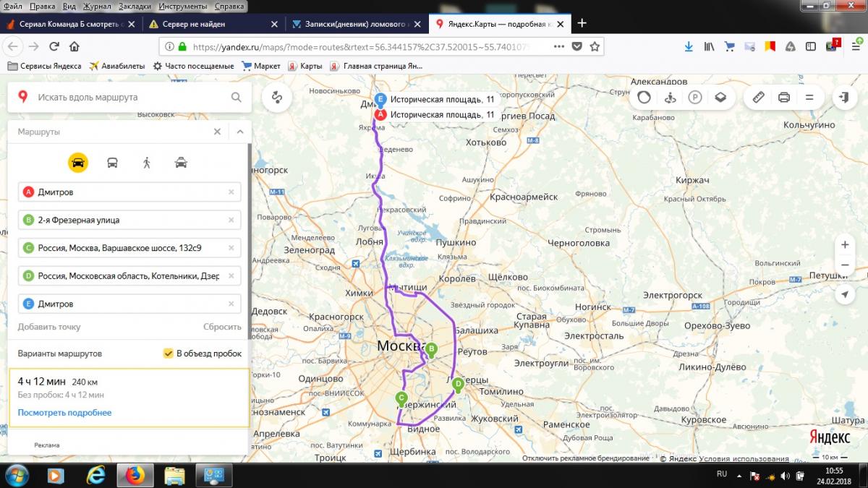The width and height of the screenshot is (868, 488).
Task: Remove the Варшавское шоссе waypoint
Action: [231, 248]
